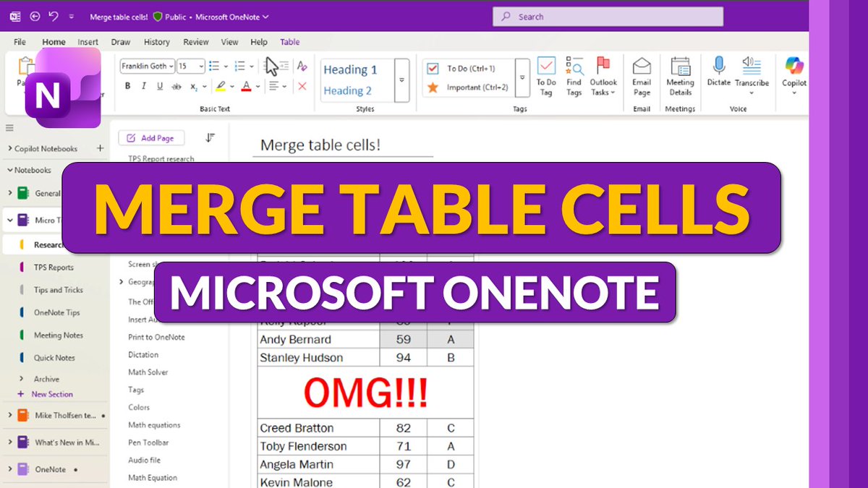Click the To Do Tag button

pyautogui.click(x=546, y=77)
